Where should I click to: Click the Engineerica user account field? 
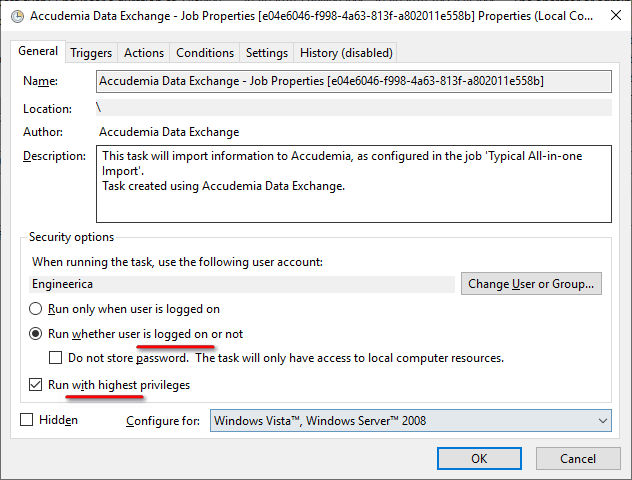pyautogui.click(x=242, y=284)
